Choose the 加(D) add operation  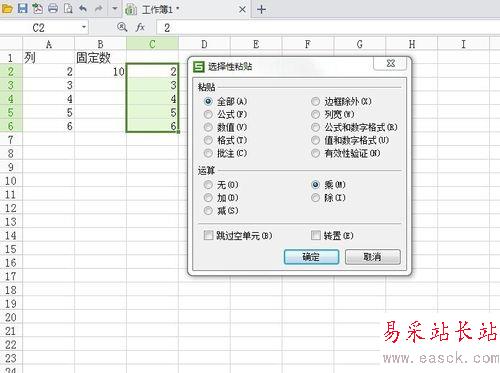click(x=221, y=198)
